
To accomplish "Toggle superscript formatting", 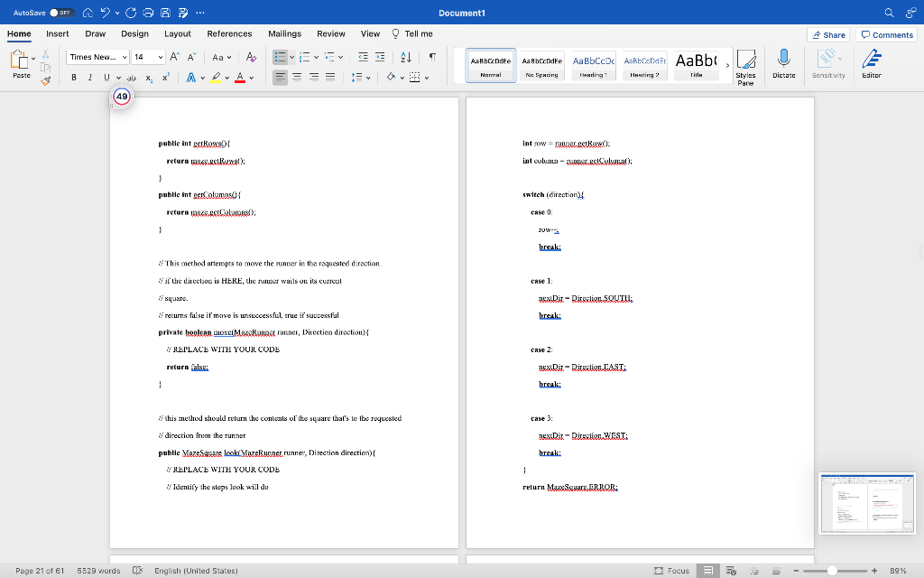I will (166, 78).
